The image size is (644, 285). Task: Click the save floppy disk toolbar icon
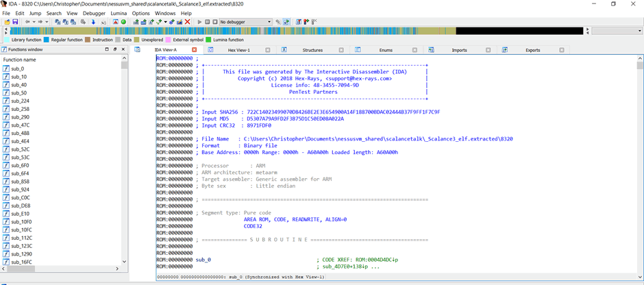pos(15,22)
